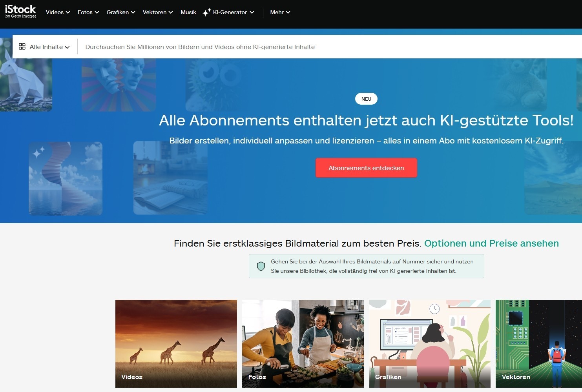
Task: Click the sparkle icon beside KI-Generator
Action: coord(206,13)
